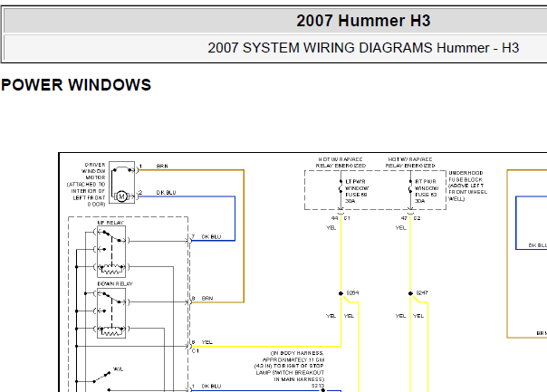Click the "BRN" label at motor pin 1

click(162, 166)
